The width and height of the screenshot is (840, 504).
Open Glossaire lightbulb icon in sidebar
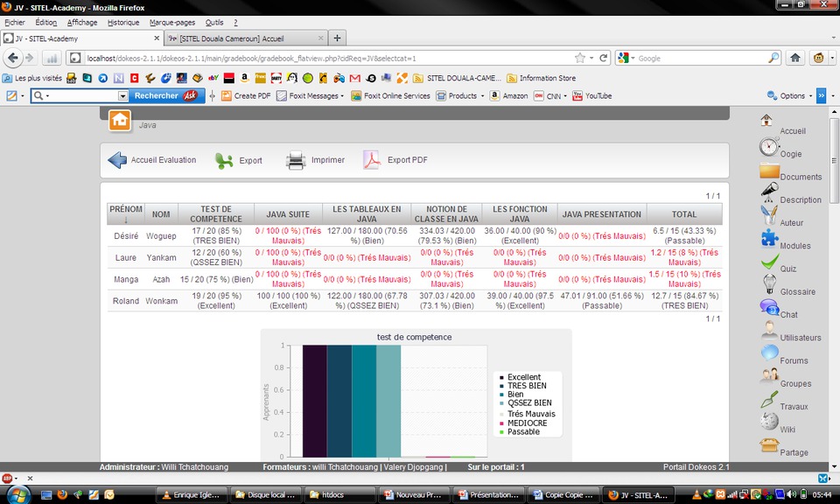click(769, 283)
